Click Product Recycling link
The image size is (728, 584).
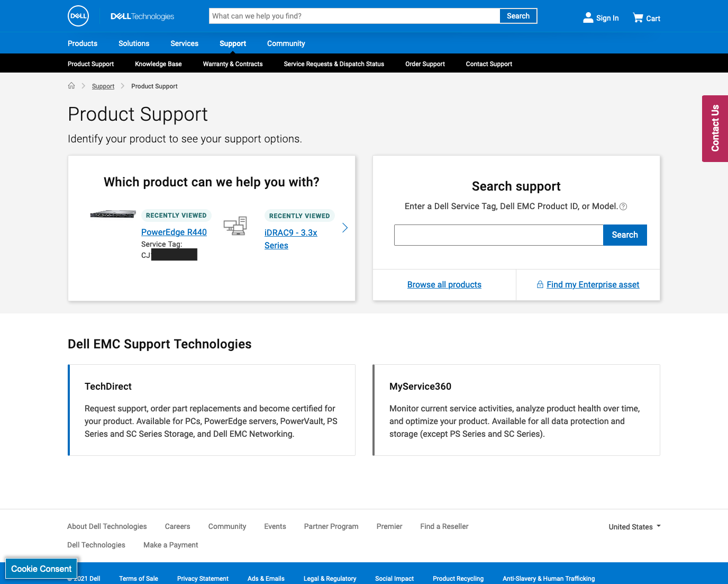[x=458, y=579]
